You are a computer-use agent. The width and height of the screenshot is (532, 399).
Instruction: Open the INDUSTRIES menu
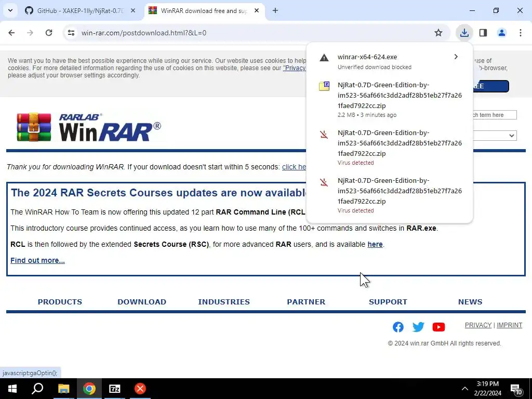click(x=224, y=302)
